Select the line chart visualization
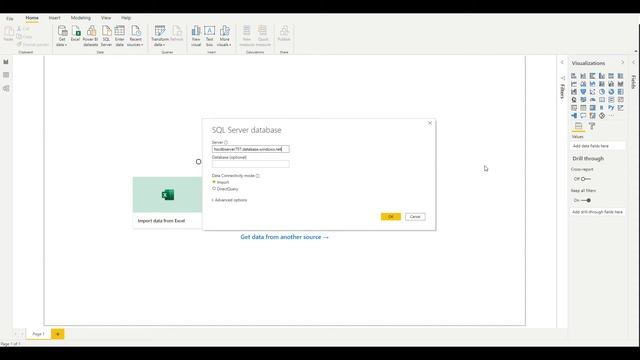Screen dimensions: 640x360 (574, 84)
